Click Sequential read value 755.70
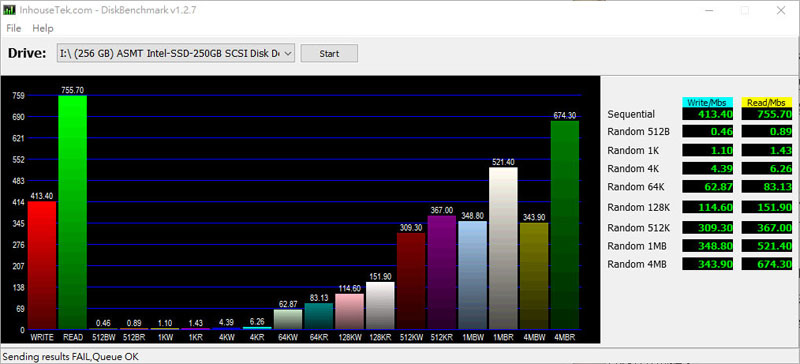The image size is (800, 364). coord(766,114)
